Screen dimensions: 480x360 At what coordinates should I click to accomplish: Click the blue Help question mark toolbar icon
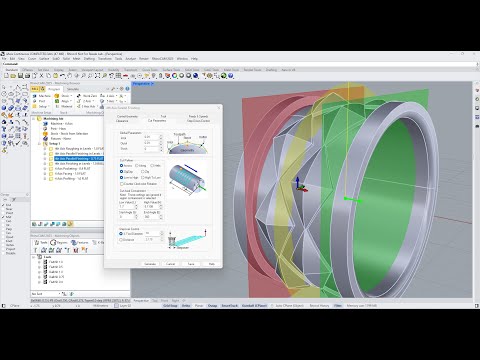point(231,76)
